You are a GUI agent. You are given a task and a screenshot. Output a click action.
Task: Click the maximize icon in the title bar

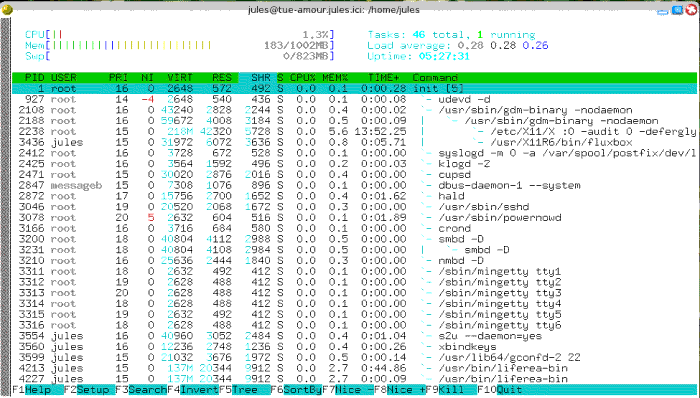pos(677,10)
